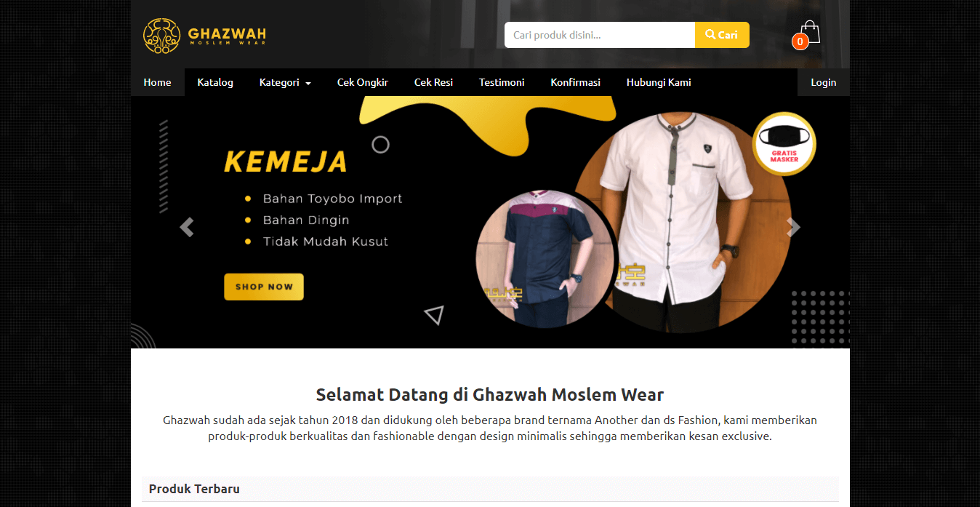Click the Shop Now banner button
Screen dimensions: 980x507
point(264,287)
